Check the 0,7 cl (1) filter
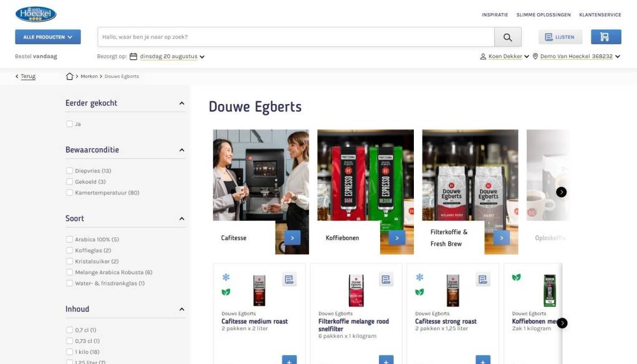 point(69,330)
